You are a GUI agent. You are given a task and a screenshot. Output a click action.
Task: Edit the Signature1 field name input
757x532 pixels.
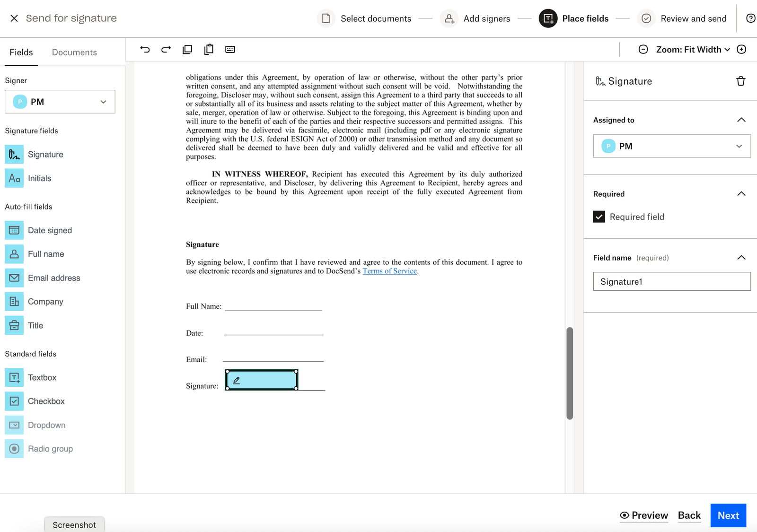671,281
